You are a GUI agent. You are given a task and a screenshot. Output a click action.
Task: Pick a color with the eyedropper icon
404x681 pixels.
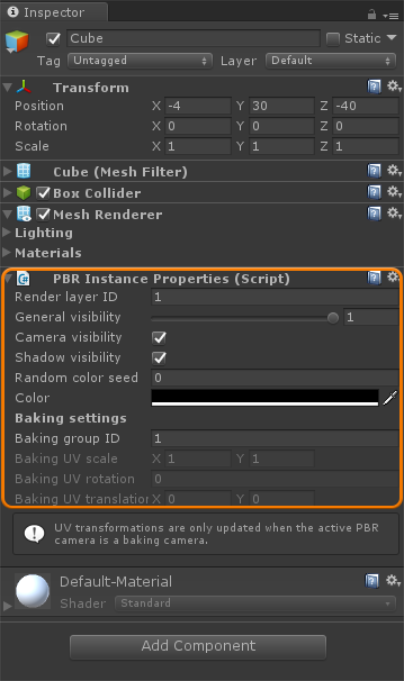tap(390, 397)
